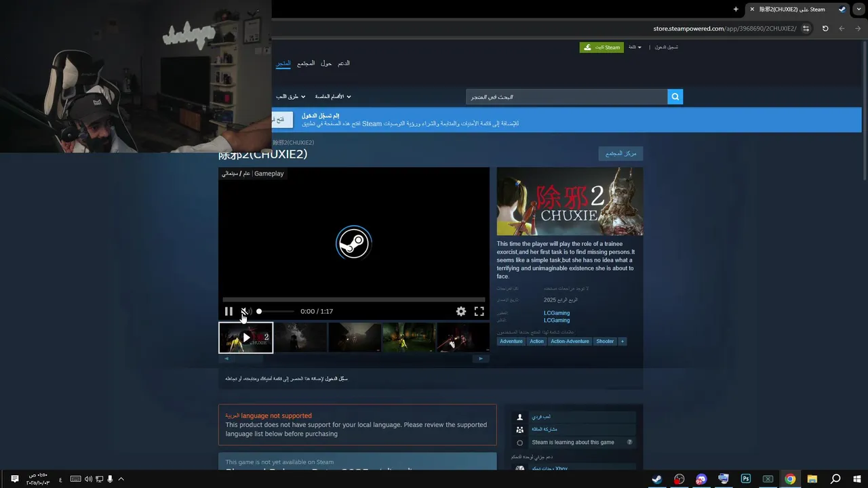Viewport: 868px width, 488px height.
Task: Enter fullscreen mode for the trailer
Action: click(479, 311)
